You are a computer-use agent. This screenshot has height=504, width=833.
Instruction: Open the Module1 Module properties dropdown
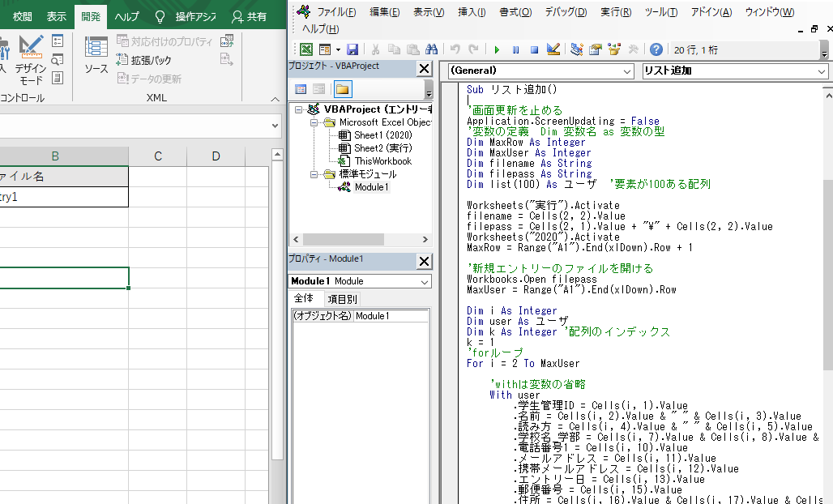tap(425, 281)
